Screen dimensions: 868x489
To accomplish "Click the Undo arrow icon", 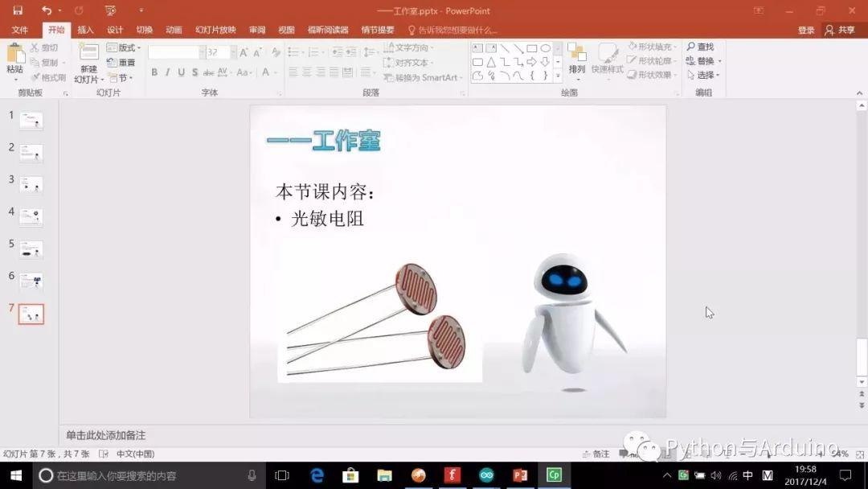I will (x=47, y=10).
